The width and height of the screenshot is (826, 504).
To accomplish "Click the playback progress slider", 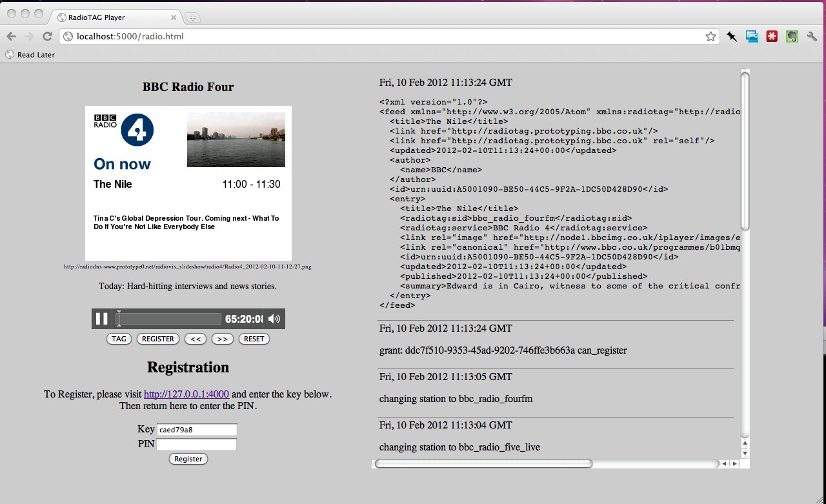I will tap(168, 318).
